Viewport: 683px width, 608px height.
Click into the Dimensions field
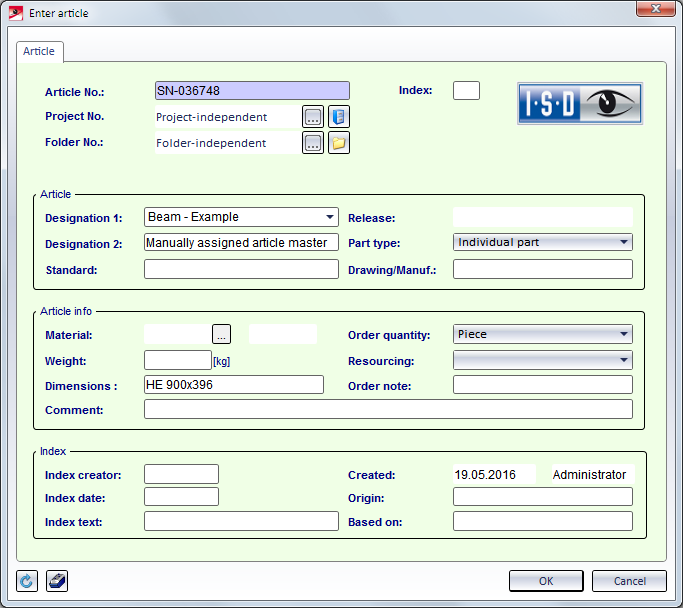234,385
